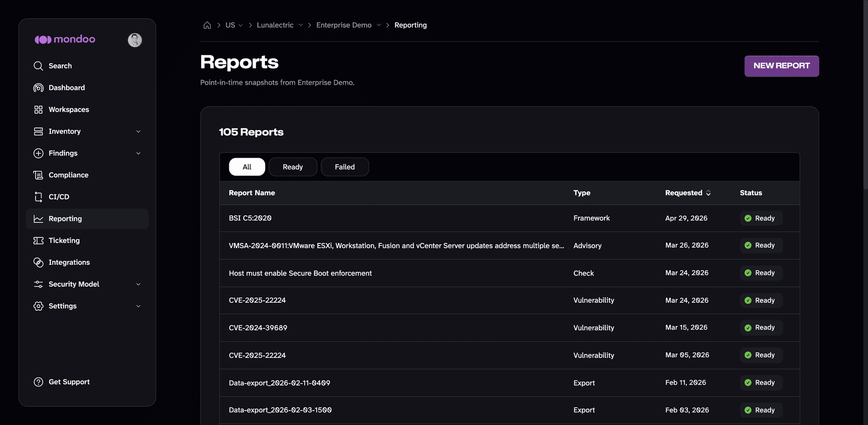The width and height of the screenshot is (868, 425).
Task: Select the All filter tab
Action: coord(247,167)
